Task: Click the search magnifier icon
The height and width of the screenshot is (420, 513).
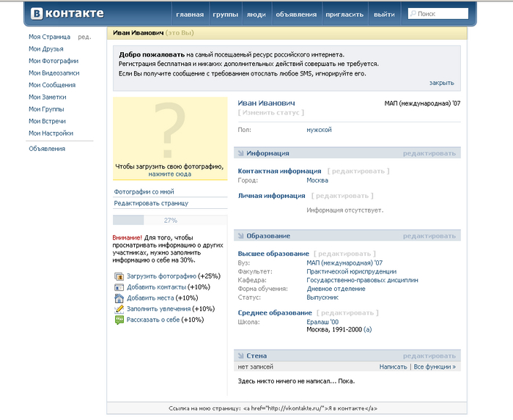Action: coord(413,13)
